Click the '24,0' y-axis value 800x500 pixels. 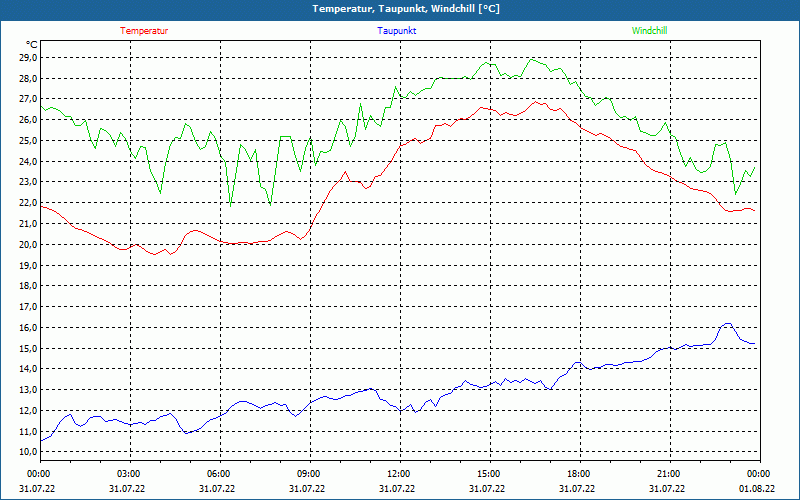pyautogui.click(x=29, y=162)
